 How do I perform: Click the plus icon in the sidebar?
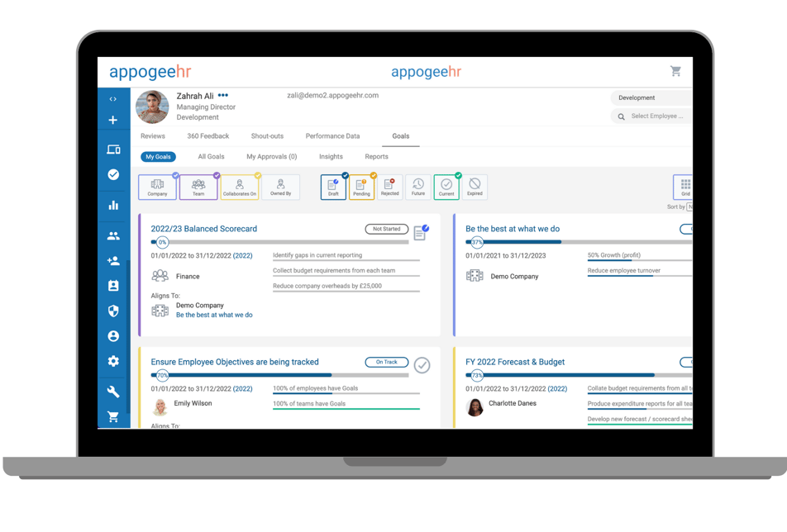point(113,120)
